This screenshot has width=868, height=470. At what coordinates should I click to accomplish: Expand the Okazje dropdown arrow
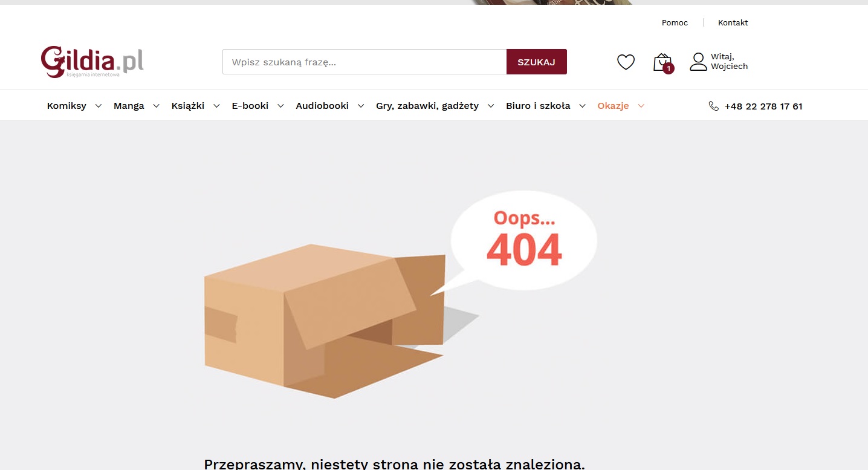(x=641, y=106)
